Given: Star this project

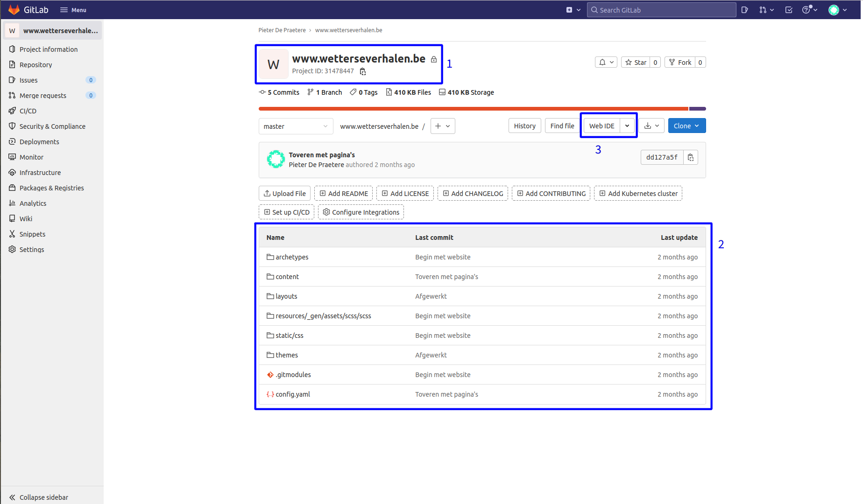Looking at the screenshot, I should pos(636,63).
